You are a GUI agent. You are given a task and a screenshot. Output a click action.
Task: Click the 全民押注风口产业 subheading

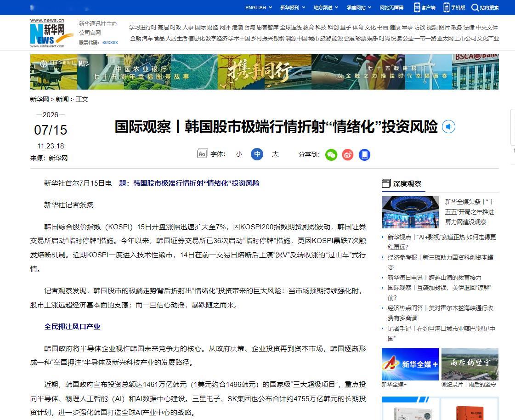tap(72, 327)
